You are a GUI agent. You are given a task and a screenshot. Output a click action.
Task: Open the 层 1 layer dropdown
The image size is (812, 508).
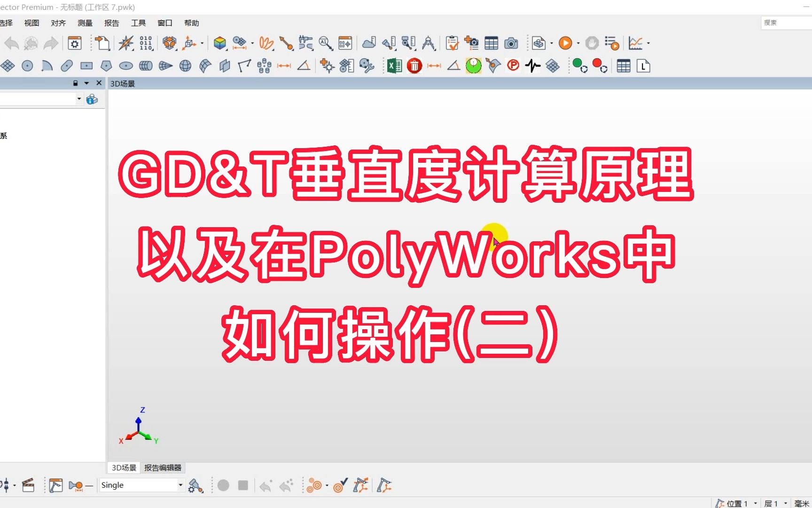(x=785, y=503)
